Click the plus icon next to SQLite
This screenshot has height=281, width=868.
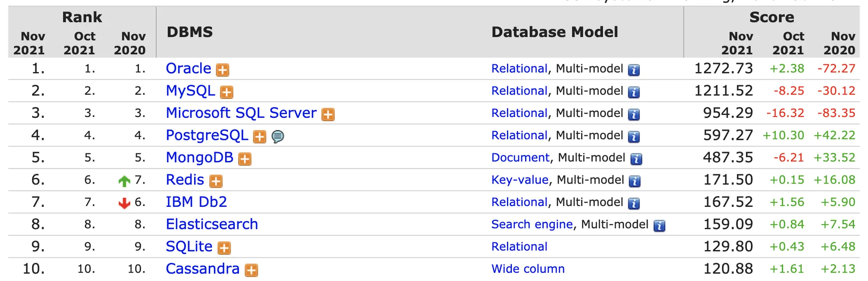(x=224, y=248)
